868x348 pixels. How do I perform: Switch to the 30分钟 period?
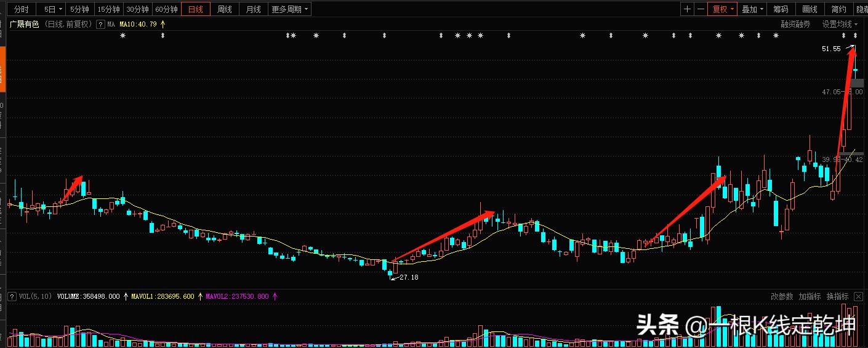pyautogui.click(x=137, y=9)
